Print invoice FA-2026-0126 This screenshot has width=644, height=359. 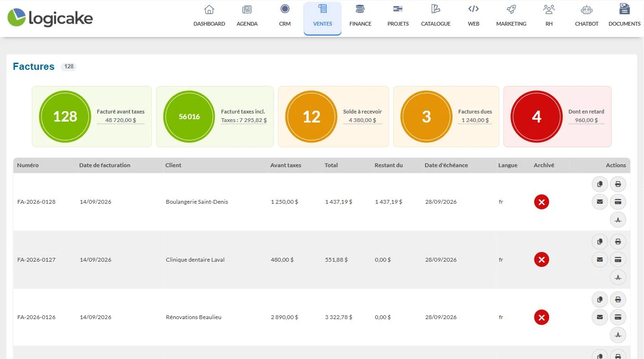618,299
